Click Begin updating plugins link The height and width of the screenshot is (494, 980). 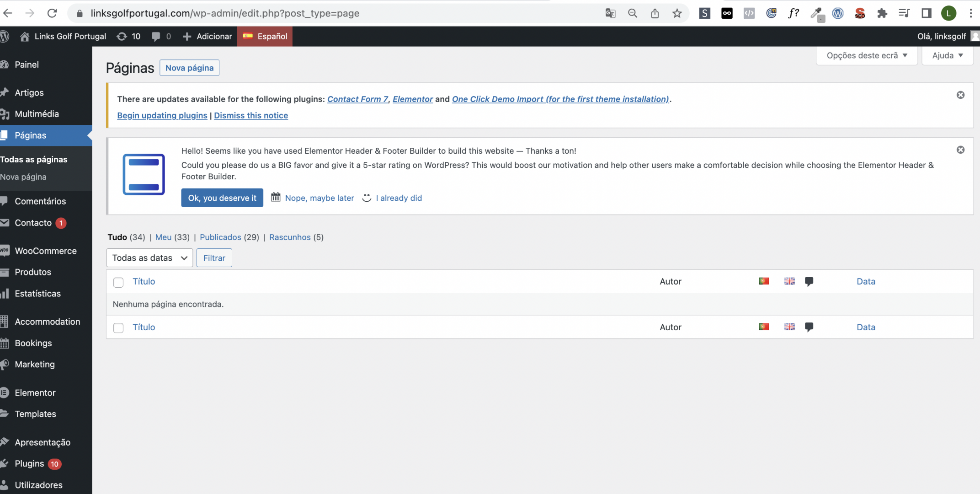click(162, 115)
